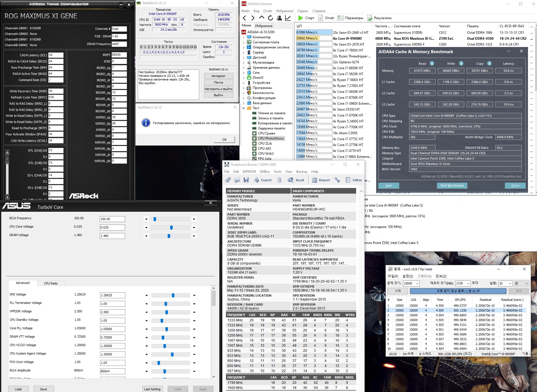Click the TurboV Advanced panel vertical scrollbar
The image size is (537, 392).
pyautogui.click(x=214, y=333)
